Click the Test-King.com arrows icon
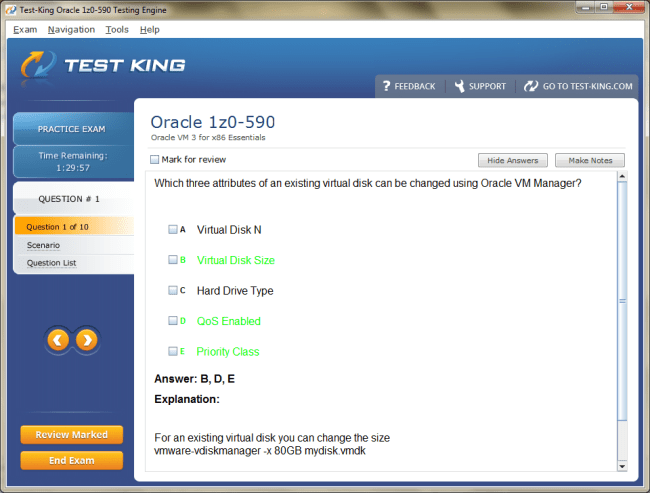 point(531,86)
